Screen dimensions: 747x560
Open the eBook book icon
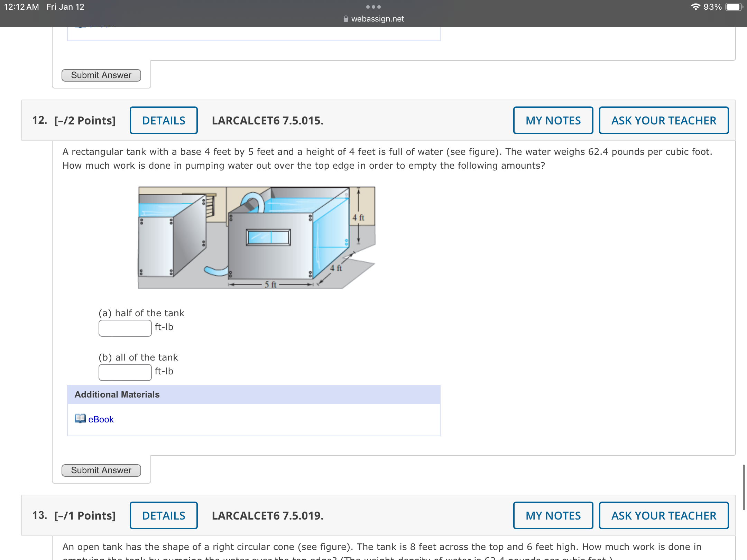(x=80, y=419)
